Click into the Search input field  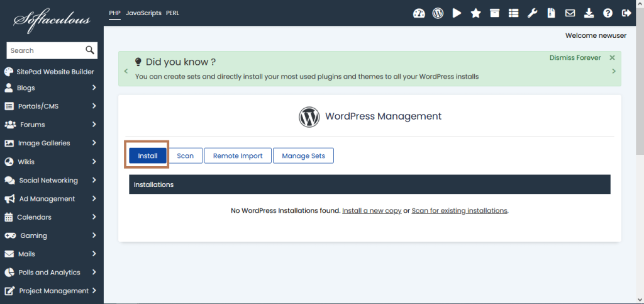pyautogui.click(x=44, y=50)
